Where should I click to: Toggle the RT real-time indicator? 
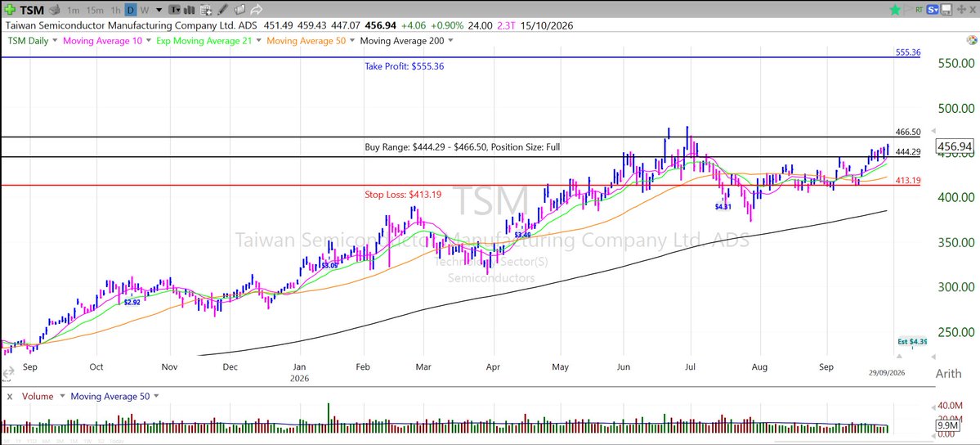coord(920,9)
